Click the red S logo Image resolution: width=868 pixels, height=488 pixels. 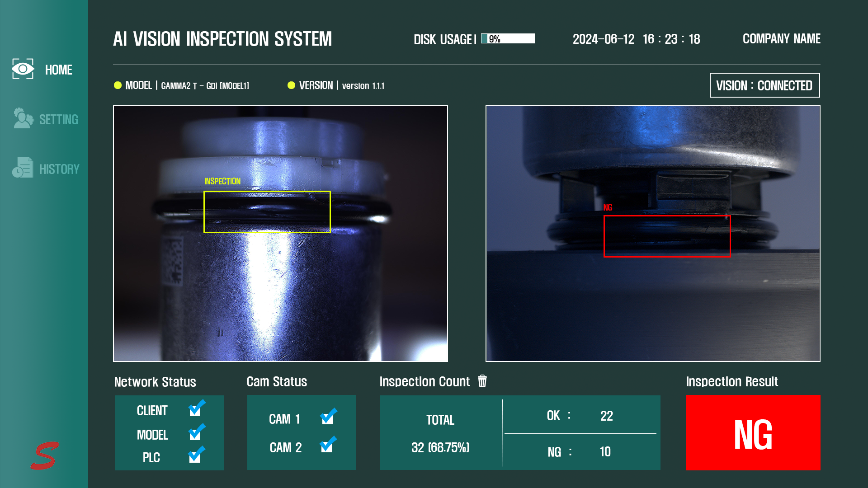[x=44, y=455]
